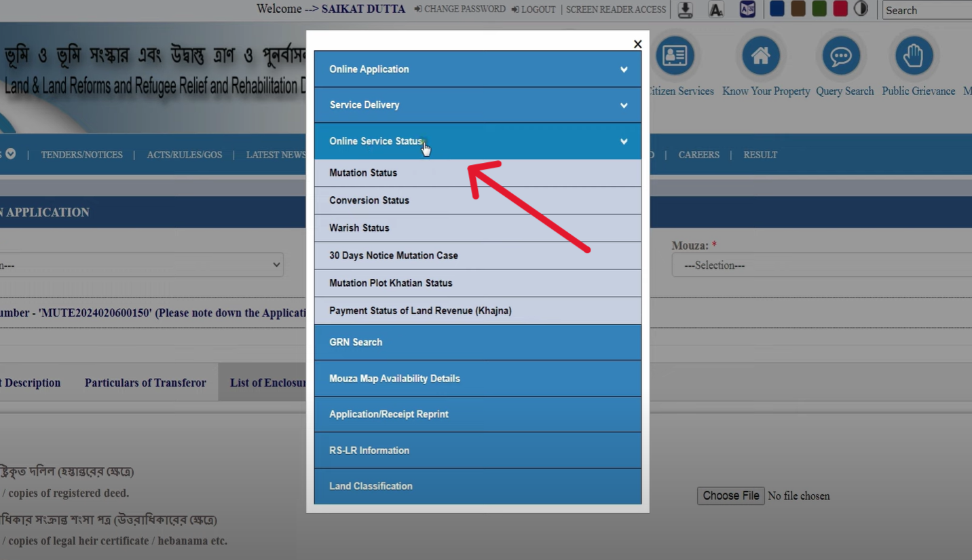Click the Citizen Services ID card icon
Screen dimensions: 972x560
point(674,56)
